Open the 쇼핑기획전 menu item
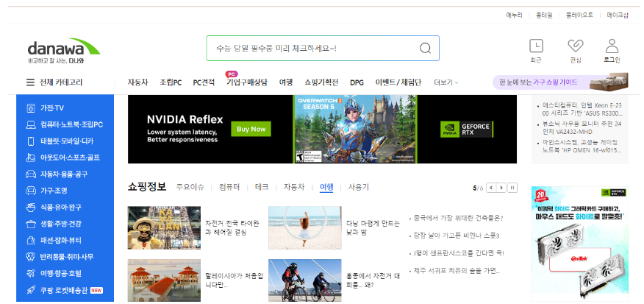The width and height of the screenshot is (644, 304). 321,82
